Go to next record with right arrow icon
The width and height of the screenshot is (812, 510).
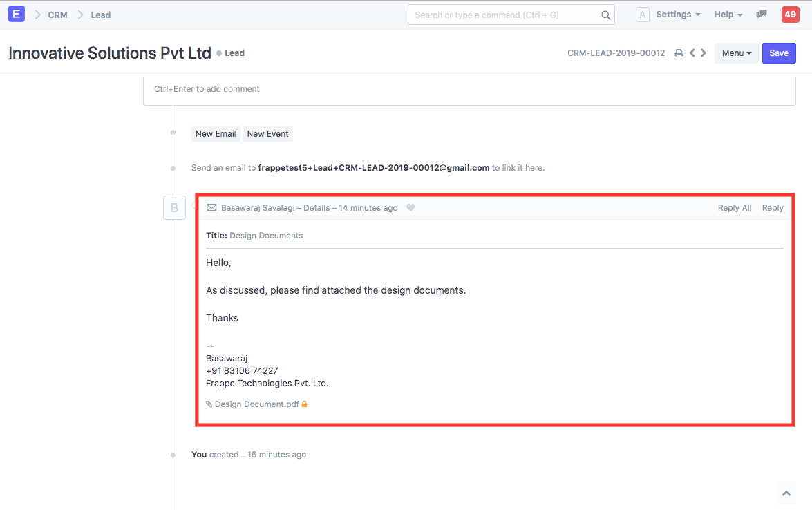(x=704, y=53)
